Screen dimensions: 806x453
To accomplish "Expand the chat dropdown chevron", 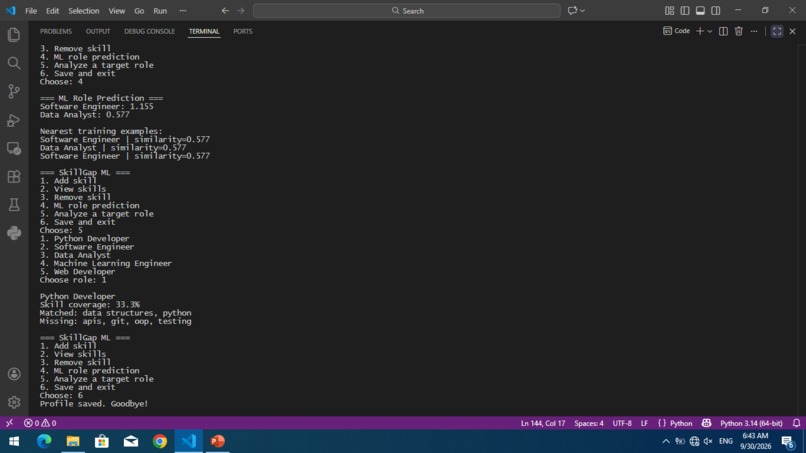I will pos(582,10).
